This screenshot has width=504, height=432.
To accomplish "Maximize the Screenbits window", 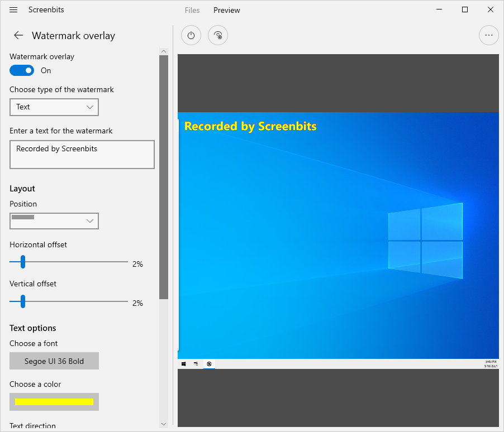I will pos(465,9).
